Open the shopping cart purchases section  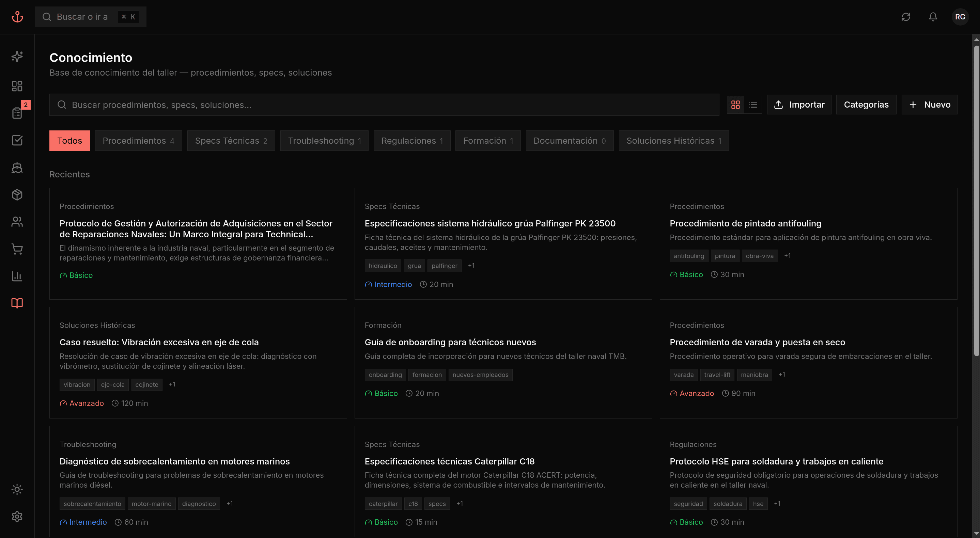pyautogui.click(x=17, y=249)
